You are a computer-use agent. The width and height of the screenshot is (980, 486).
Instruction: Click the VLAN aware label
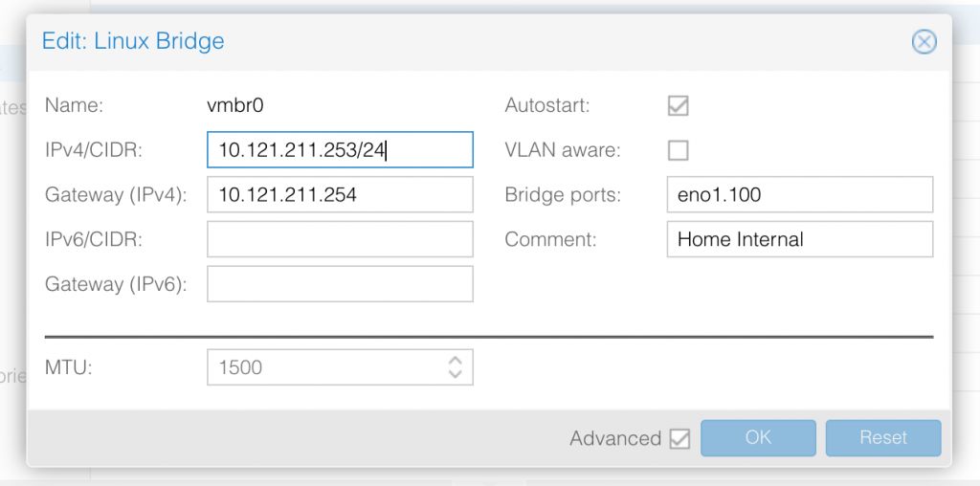(x=562, y=150)
